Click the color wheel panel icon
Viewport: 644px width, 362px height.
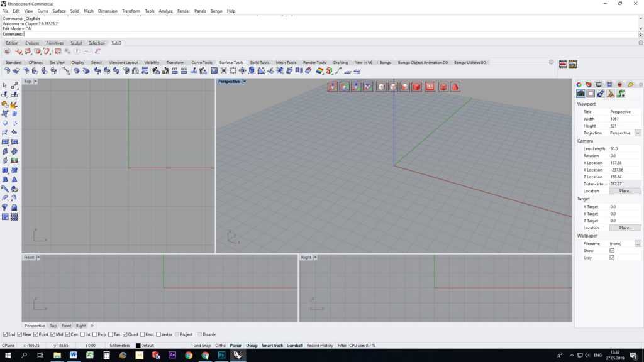coord(579,84)
